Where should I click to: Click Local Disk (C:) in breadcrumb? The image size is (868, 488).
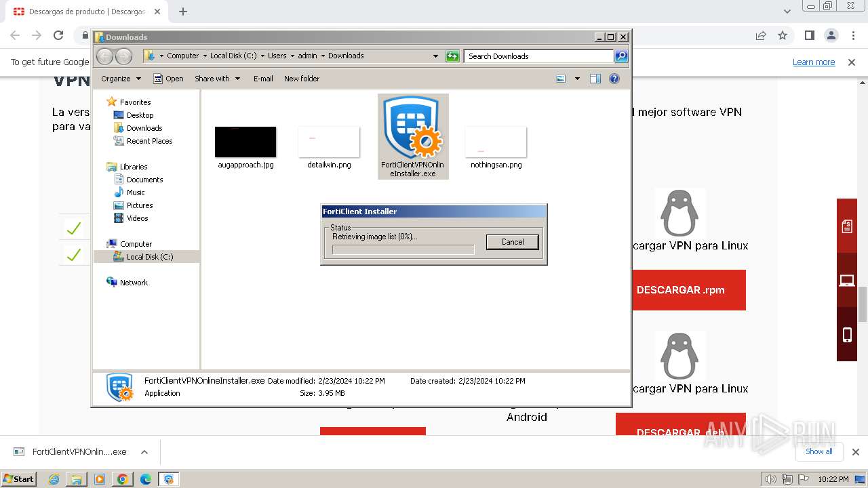(233, 56)
